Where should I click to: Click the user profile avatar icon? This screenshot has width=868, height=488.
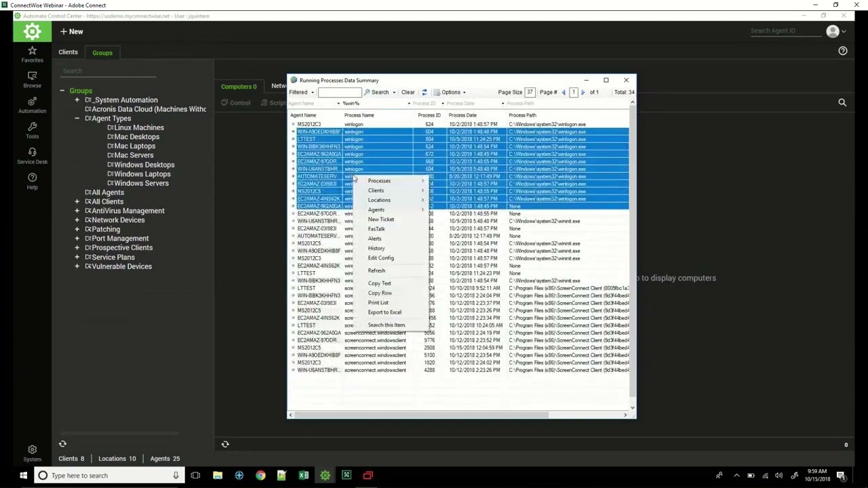[x=833, y=31]
